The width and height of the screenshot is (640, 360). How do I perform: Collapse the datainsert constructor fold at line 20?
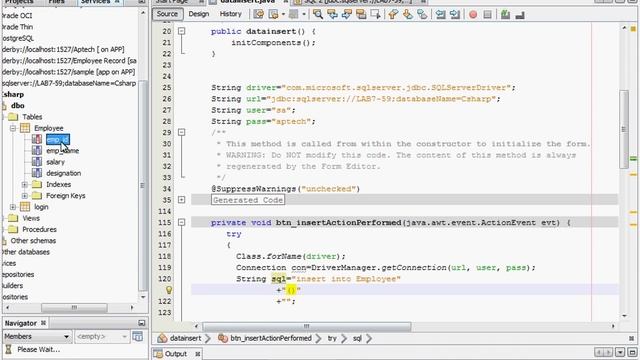(x=182, y=31)
